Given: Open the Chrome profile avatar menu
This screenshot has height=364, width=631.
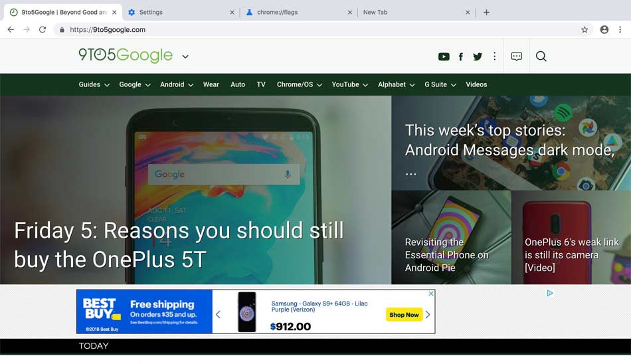Looking at the screenshot, I should coord(604,29).
